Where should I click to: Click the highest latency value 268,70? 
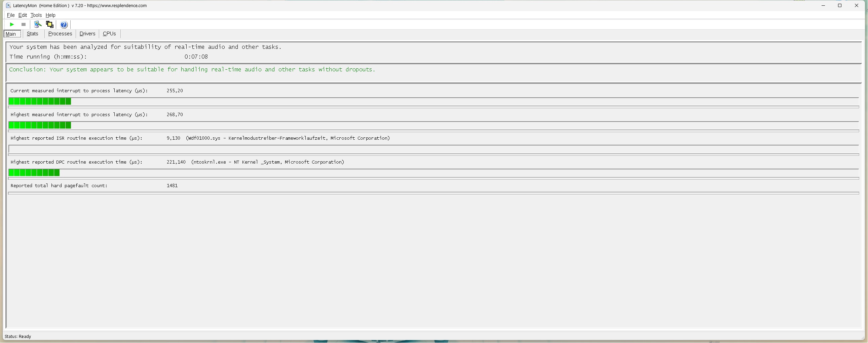175,115
